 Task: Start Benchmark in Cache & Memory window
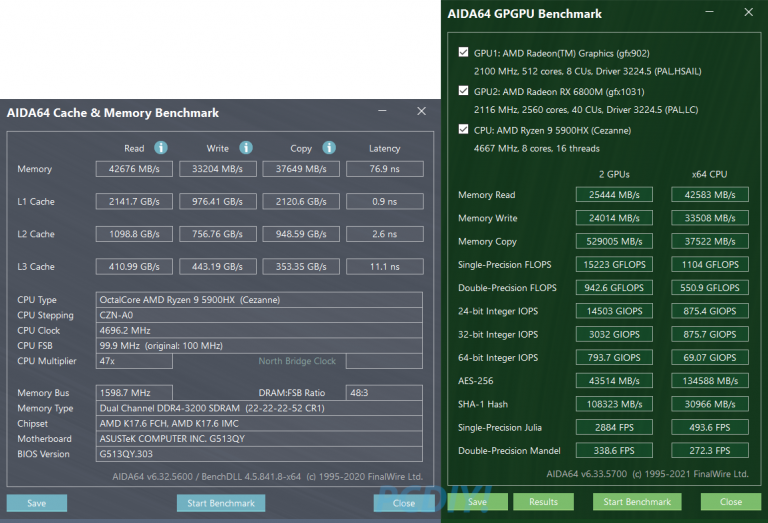221,503
